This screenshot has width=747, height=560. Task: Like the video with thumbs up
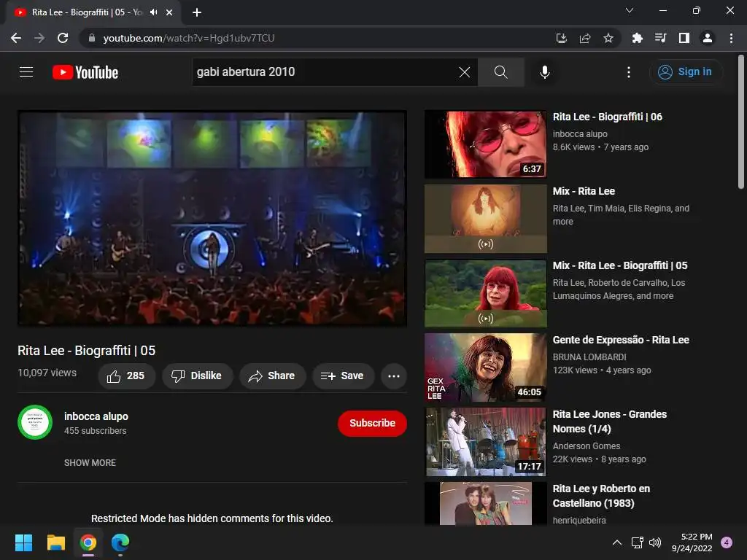126,376
